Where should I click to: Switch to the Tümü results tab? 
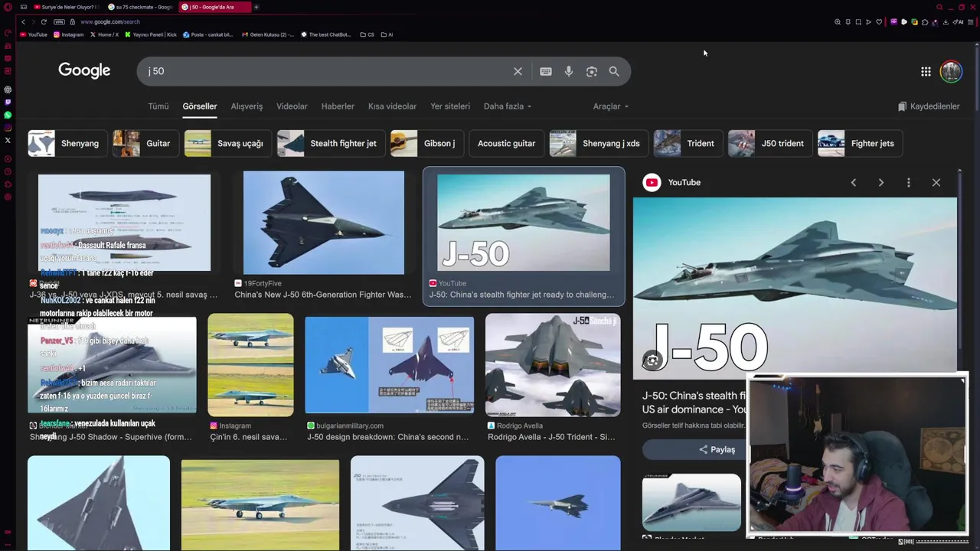(x=158, y=106)
